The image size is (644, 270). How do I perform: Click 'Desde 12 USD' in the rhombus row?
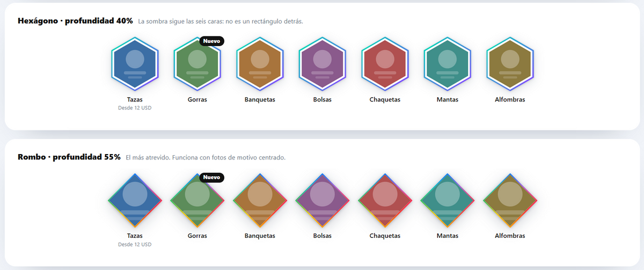135,244
